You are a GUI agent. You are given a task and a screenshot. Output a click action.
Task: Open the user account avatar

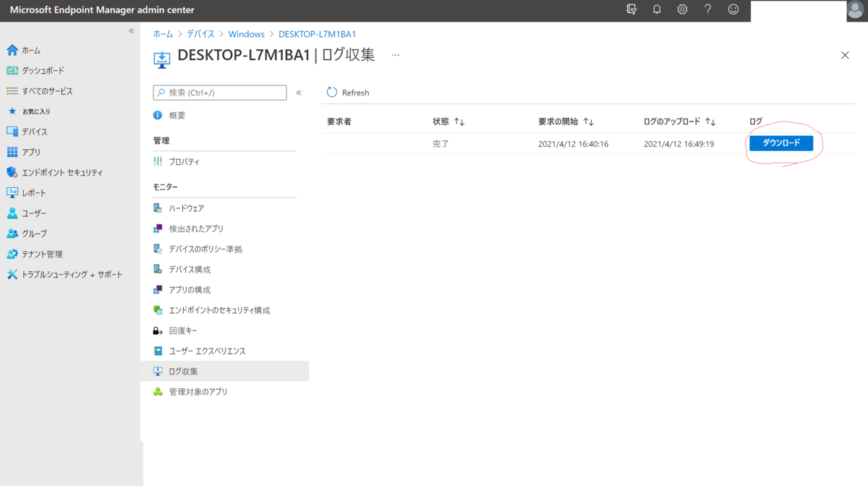click(x=856, y=10)
